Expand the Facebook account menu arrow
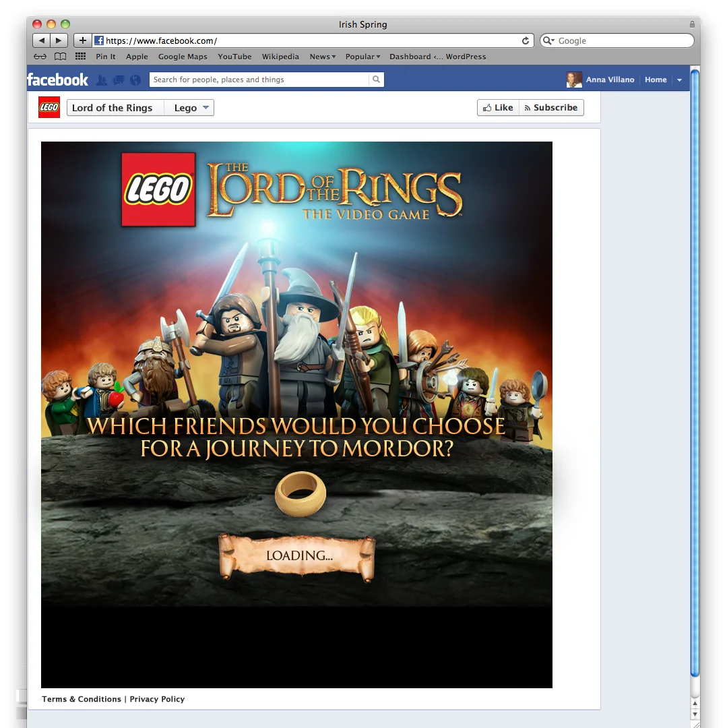This screenshot has height=728, width=727. 679,80
